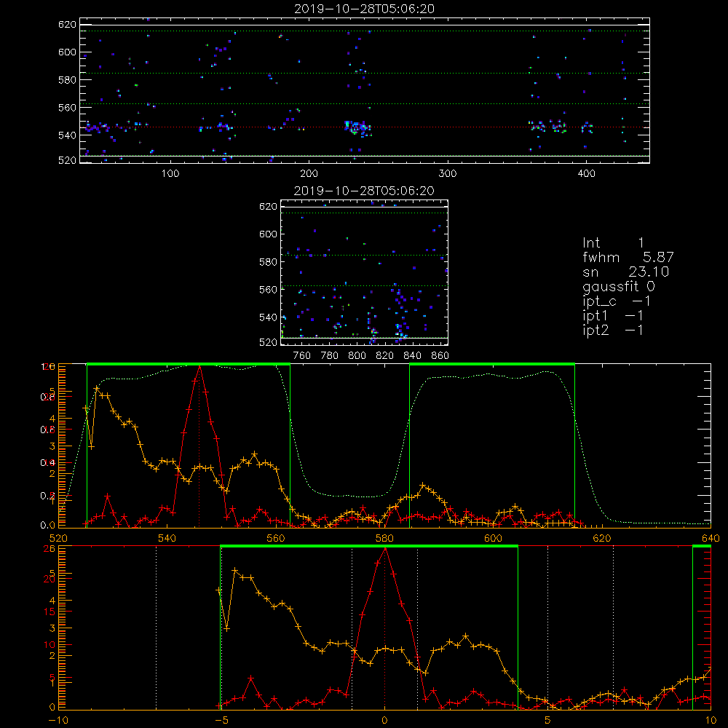
Task: Click x-axis label -5 on bottom plot
Action: (222, 720)
